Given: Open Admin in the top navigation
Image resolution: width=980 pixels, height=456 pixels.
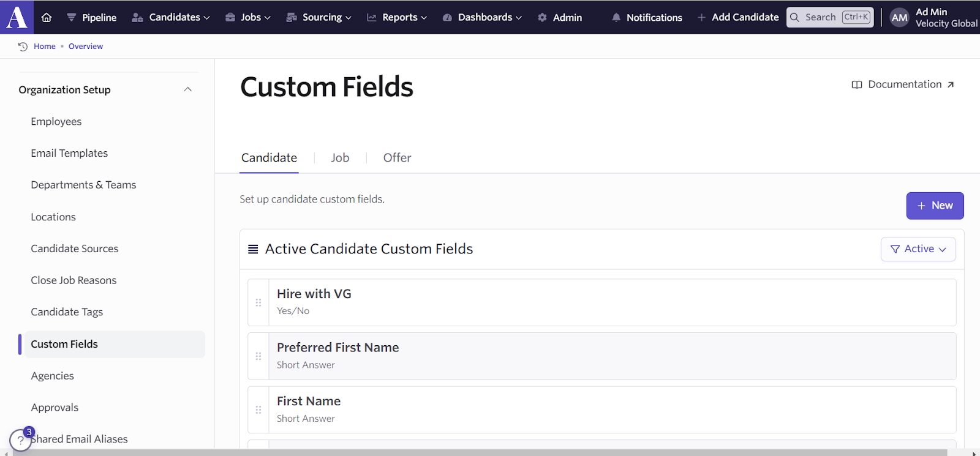Looking at the screenshot, I should tap(560, 17).
